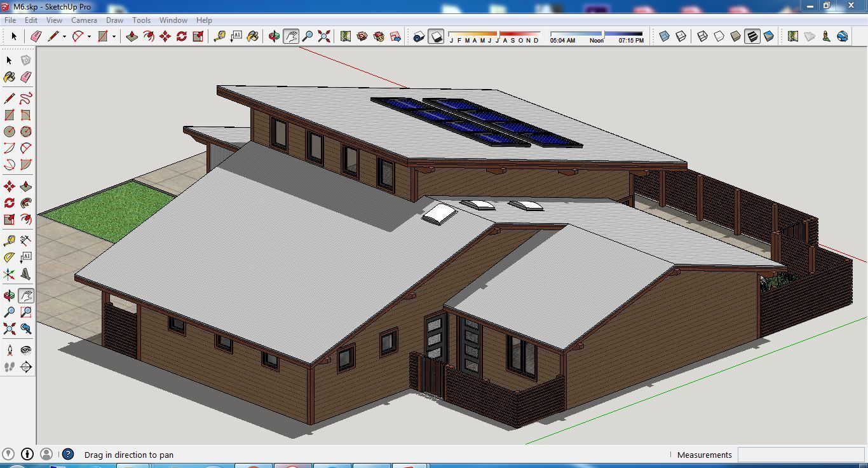Toggle X-Ray face style
This screenshot has height=468, width=868.
coord(665,36)
